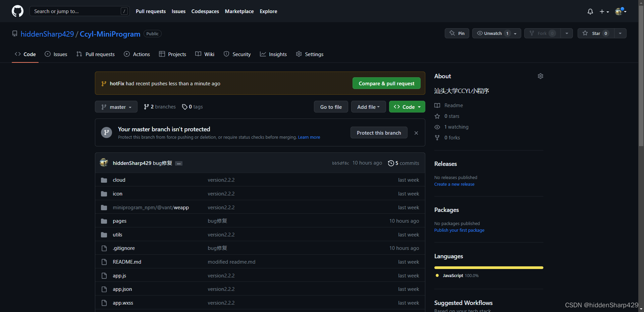Image resolution: width=644 pixels, height=312 pixels.
Task: Open the green Code dropdown
Action: pos(407,107)
